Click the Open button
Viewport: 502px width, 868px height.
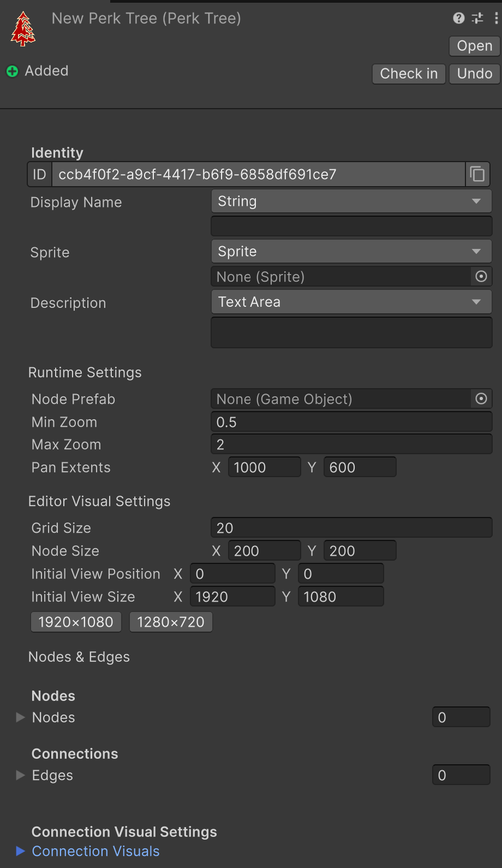pyautogui.click(x=474, y=46)
